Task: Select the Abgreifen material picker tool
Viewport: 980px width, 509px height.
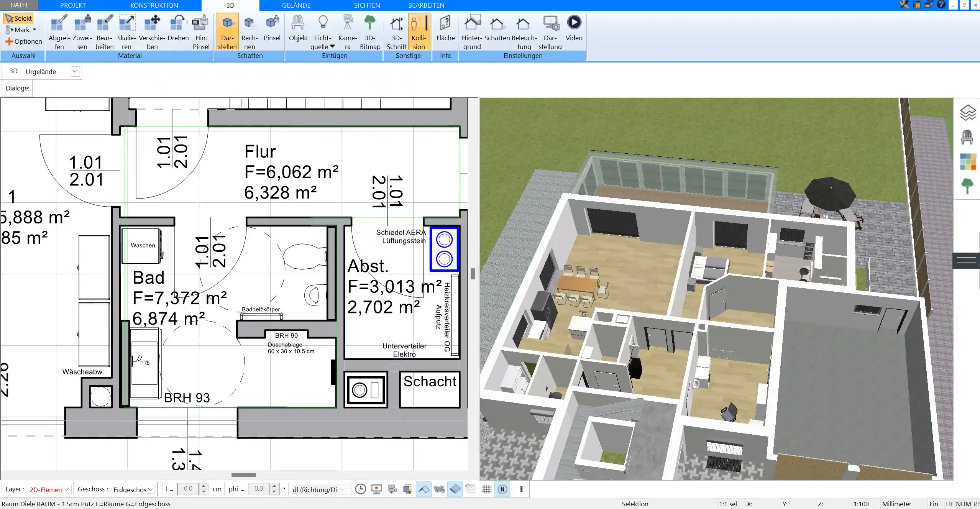Action: click(x=59, y=32)
